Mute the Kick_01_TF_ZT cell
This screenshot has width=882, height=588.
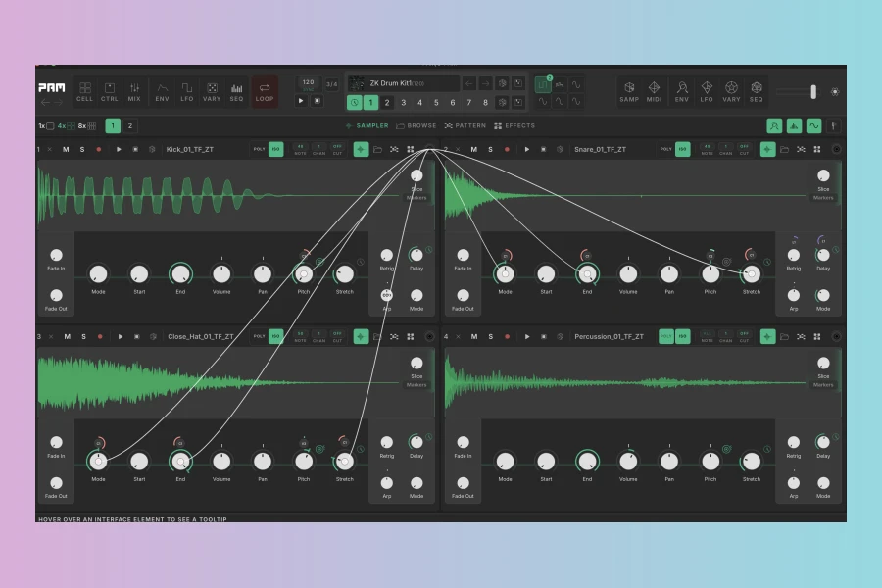[x=67, y=149]
